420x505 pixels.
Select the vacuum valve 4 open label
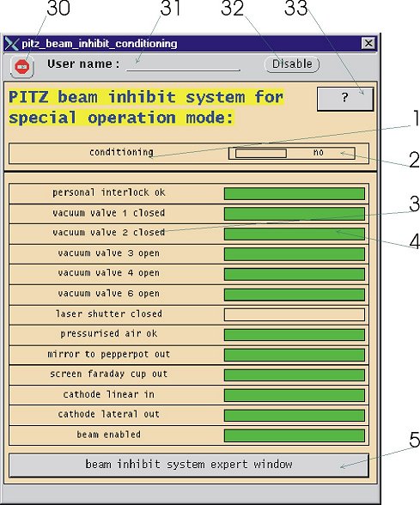[109, 273]
